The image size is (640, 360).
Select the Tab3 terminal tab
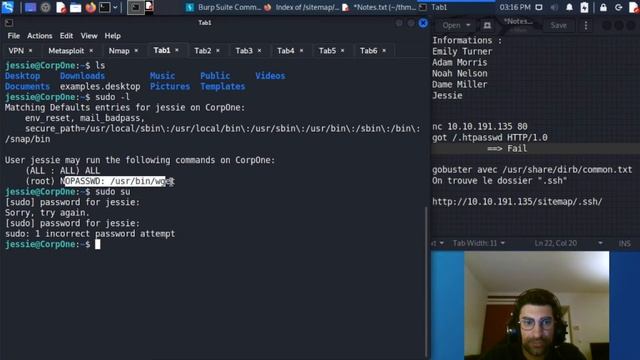tap(244, 51)
